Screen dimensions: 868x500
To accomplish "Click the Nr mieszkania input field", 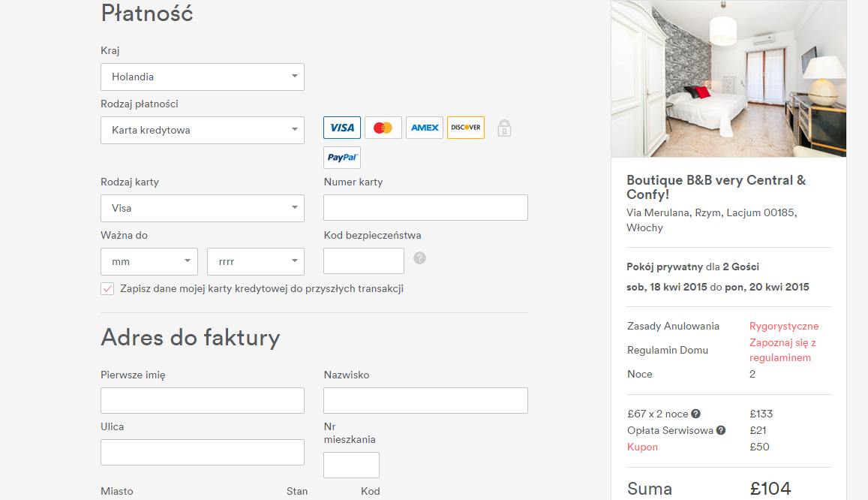I will pyautogui.click(x=352, y=465).
